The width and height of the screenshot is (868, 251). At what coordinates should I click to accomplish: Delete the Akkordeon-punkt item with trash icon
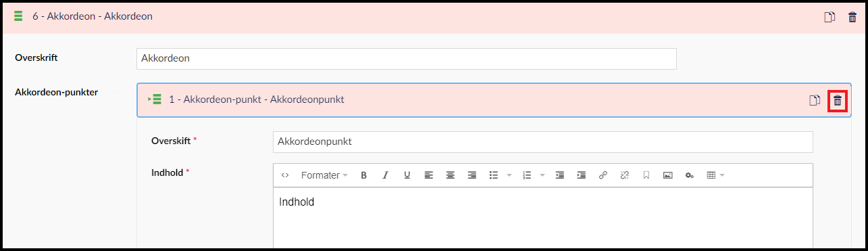(x=838, y=101)
